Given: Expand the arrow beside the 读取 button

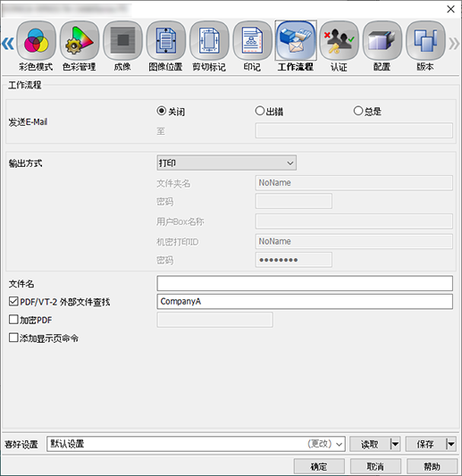Looking at the screenshot, I should click(395, 444).
